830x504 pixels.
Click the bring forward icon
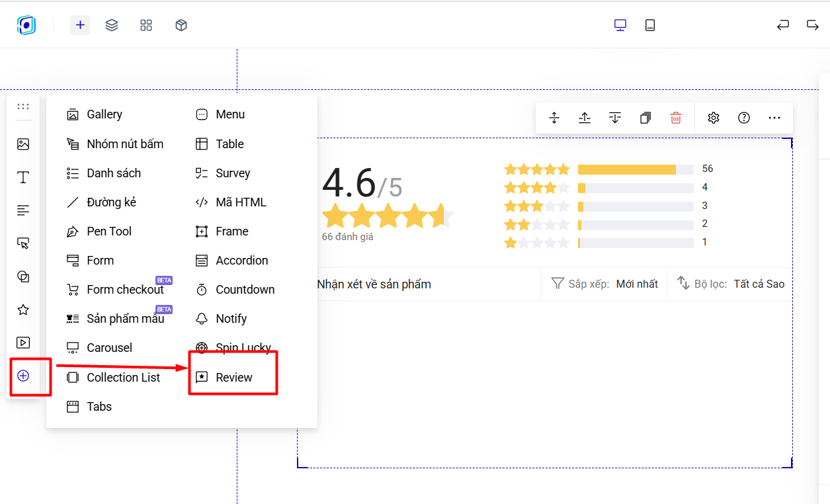585,118
